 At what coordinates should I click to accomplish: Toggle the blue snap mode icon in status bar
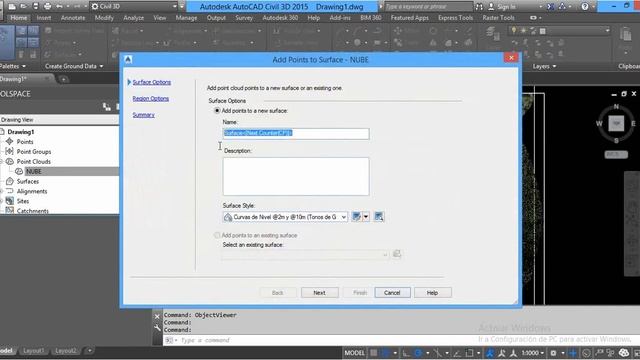386,353
